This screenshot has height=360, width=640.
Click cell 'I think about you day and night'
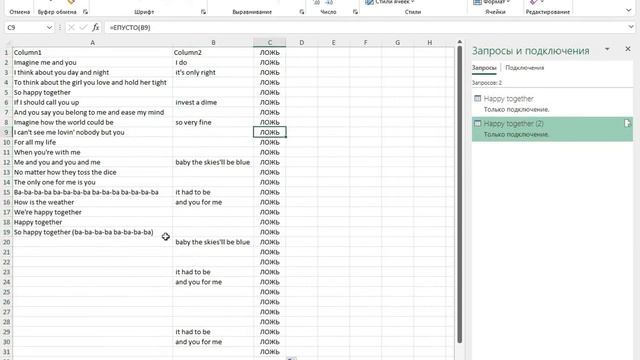coord(93,73)
